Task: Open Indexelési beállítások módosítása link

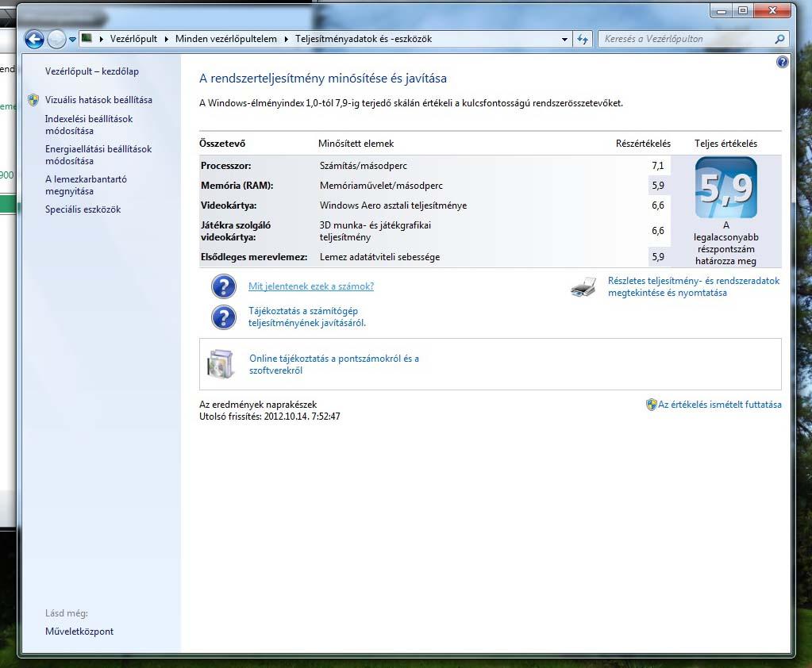Action: point(89,125)
